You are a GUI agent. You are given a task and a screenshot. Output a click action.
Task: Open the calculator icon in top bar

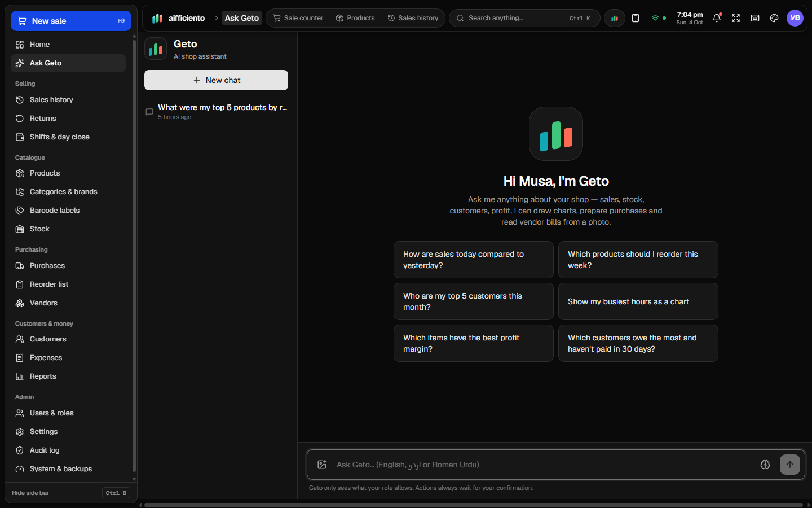coord(636,18)
